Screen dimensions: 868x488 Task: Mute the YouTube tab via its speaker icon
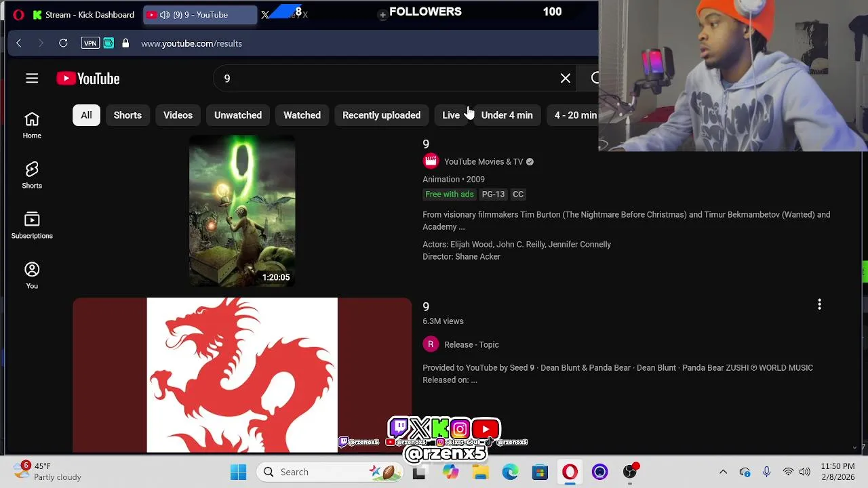(x=165, y=14)
